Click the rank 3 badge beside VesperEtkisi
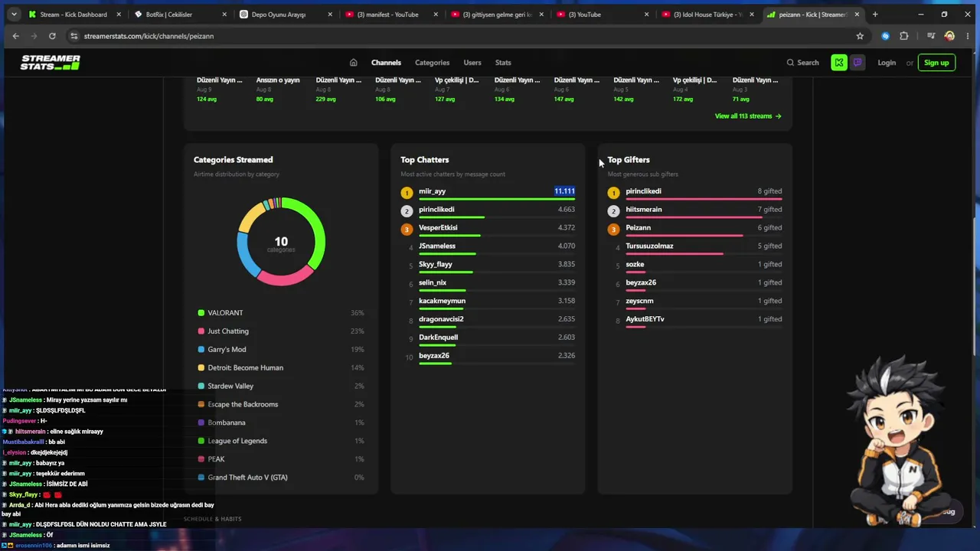 point(407,230)
